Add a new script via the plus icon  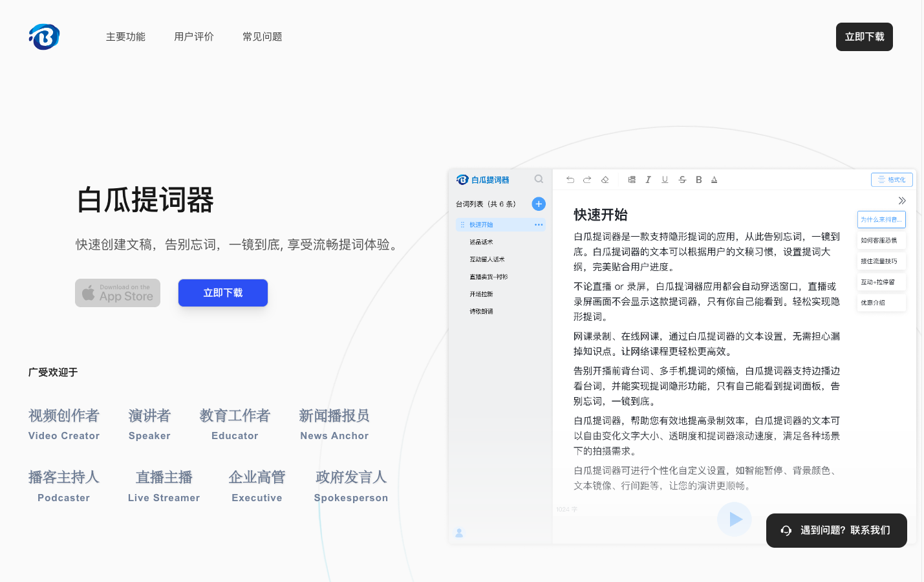click(x=539, y=204)
